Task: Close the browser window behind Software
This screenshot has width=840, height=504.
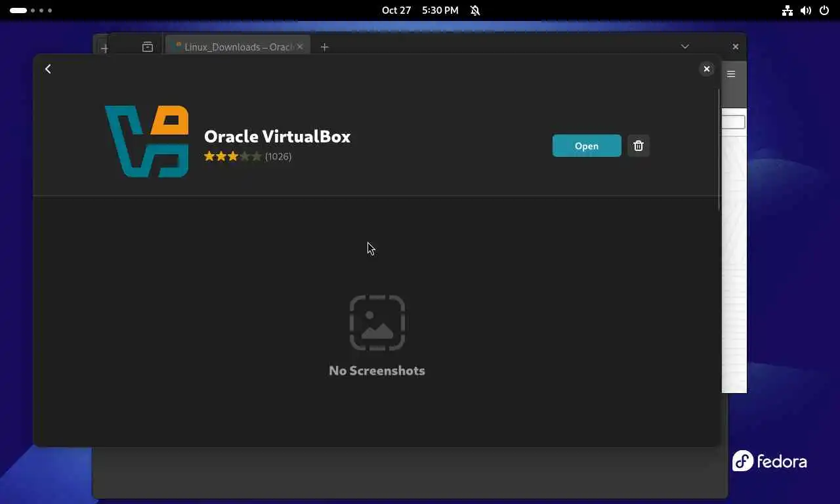Action: tap(735, 47)
